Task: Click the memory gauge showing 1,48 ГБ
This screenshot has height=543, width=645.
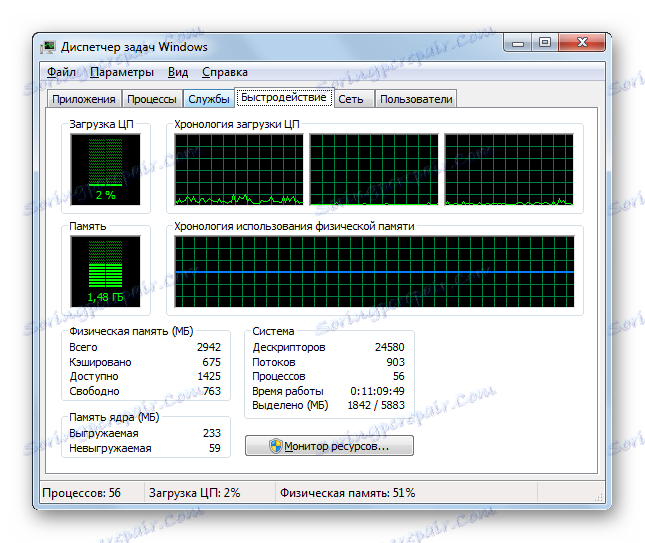Action: (x=106, y=272)
